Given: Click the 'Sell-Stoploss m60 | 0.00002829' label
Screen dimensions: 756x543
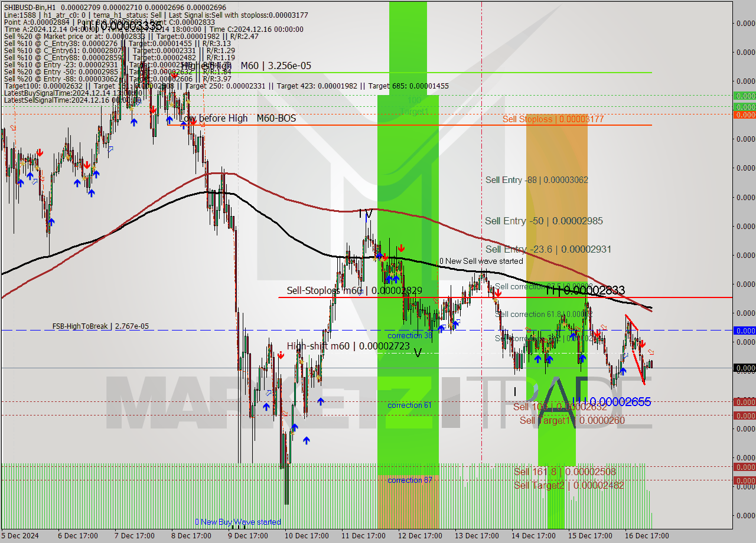Looking at the screenshot, I should point(354,290).
